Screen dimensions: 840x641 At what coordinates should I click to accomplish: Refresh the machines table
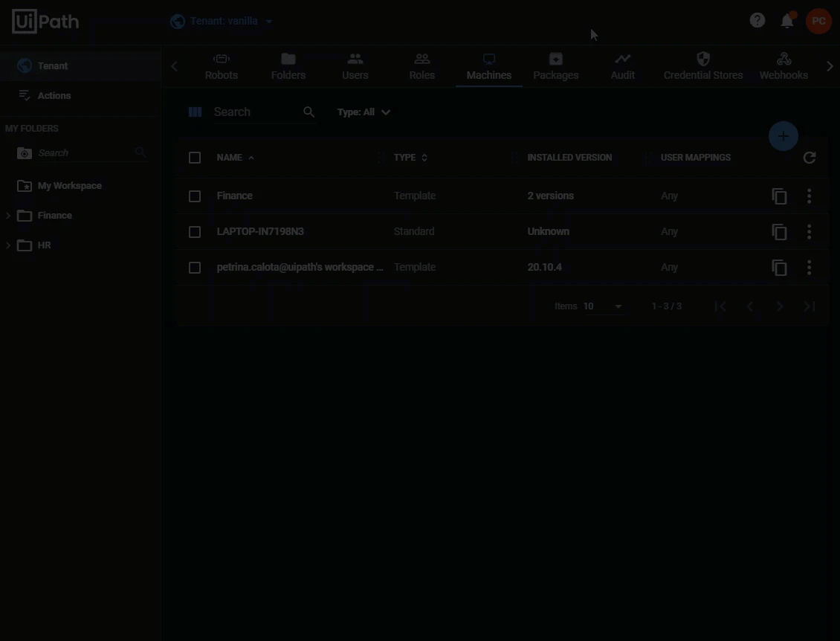tap(810, 158)
